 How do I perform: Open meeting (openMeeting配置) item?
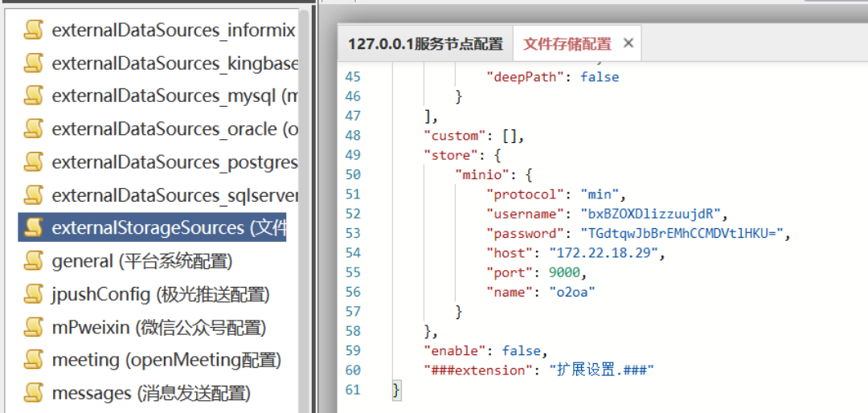pyautogui.click(x=166, y=360)
